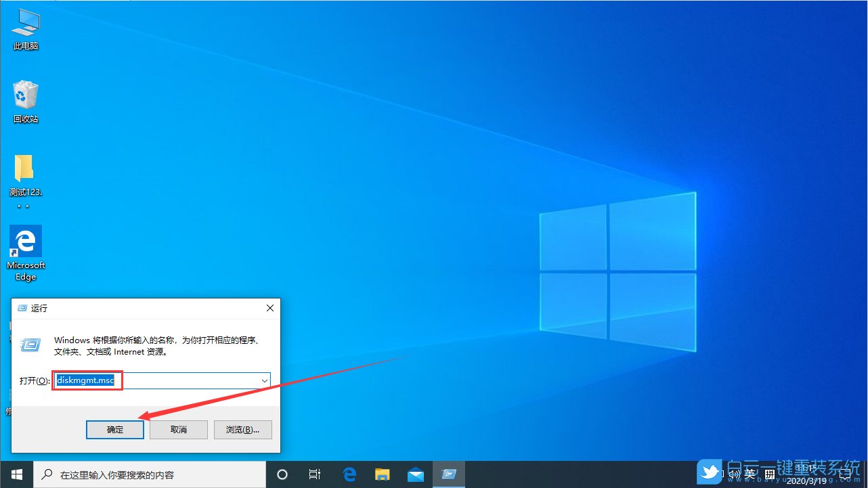Click the Twitter icon in the system tray

click(x=710, y=472)
